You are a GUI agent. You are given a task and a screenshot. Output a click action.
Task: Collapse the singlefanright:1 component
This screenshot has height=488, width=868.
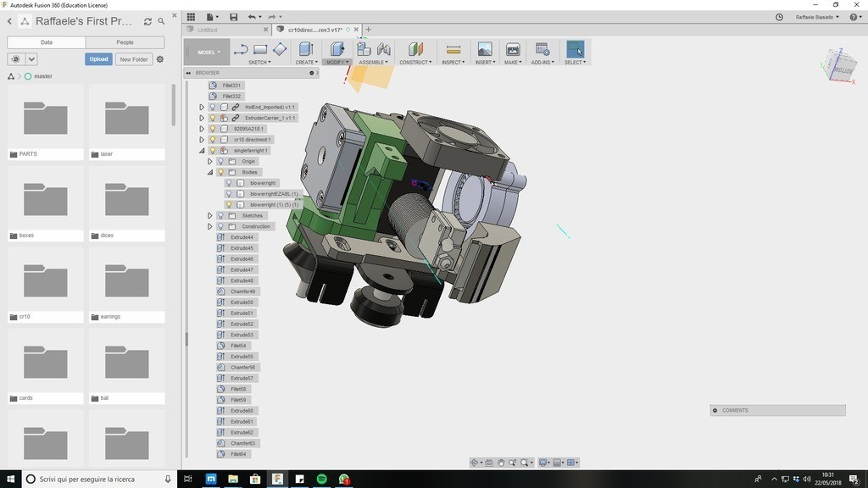pos(202,151)
